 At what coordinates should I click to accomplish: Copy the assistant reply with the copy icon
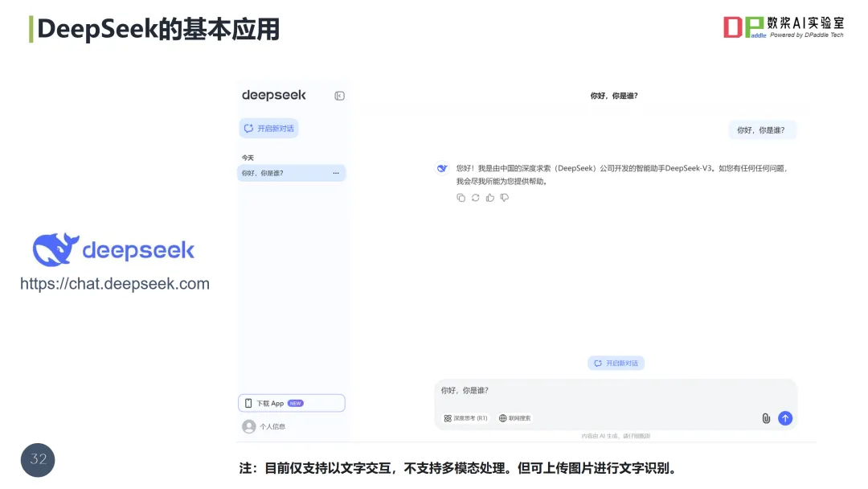point(461,198)
